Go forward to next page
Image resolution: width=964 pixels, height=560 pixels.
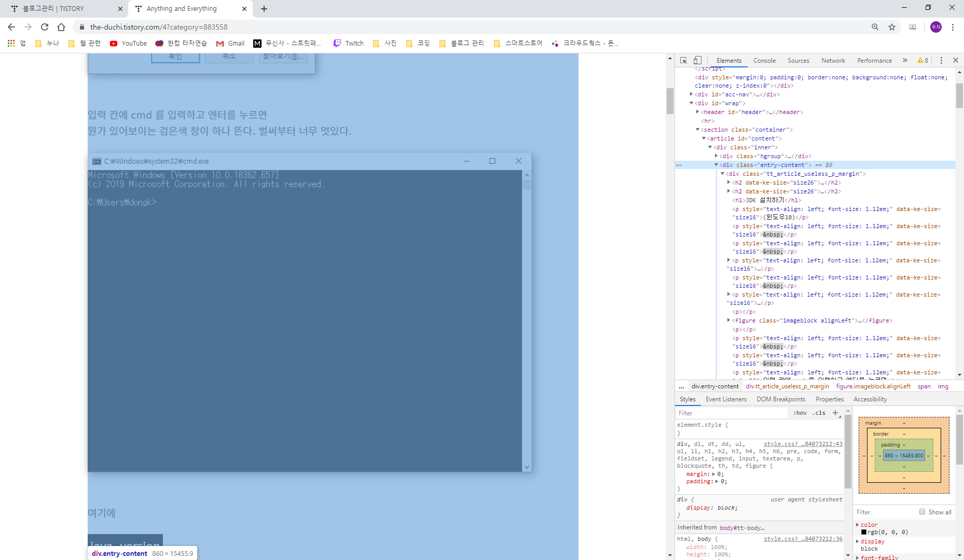pos(28,27)
